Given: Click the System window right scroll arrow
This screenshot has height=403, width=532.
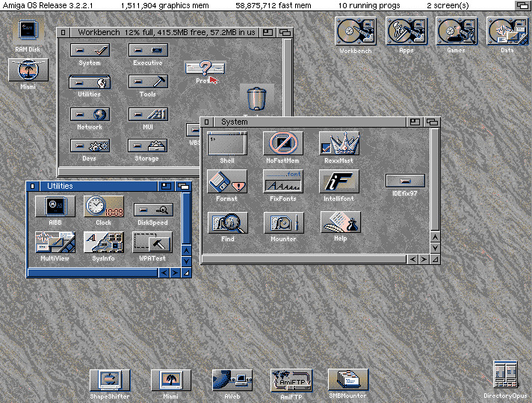Looking at the screenshot, I should point(424,260).
